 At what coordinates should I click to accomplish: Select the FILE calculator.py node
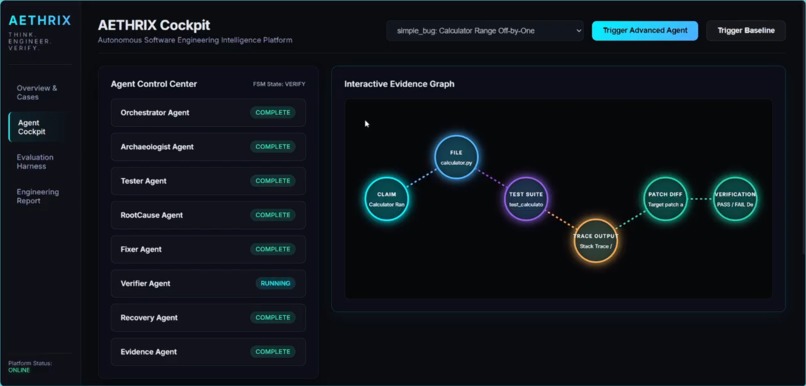point(456,157)
